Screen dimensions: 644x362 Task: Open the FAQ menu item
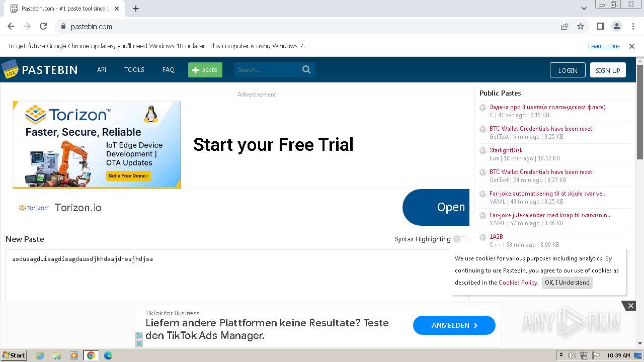coord(169,69)
